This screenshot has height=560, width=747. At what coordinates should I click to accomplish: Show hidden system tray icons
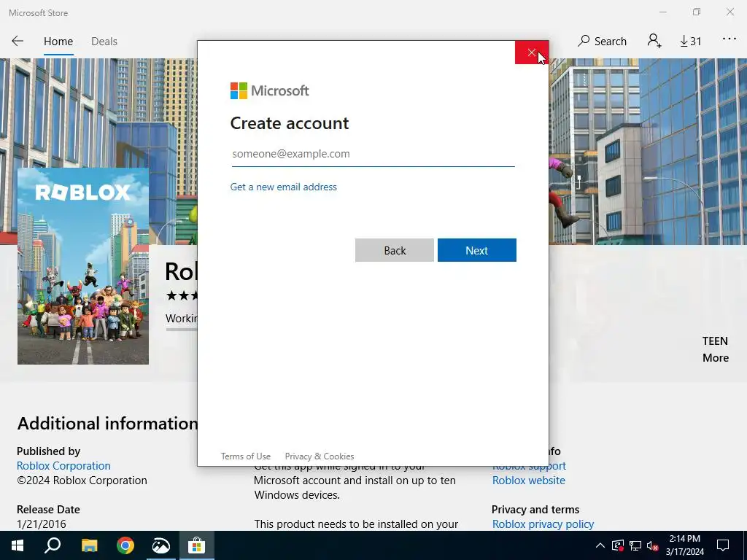click(x=600, y=545)
